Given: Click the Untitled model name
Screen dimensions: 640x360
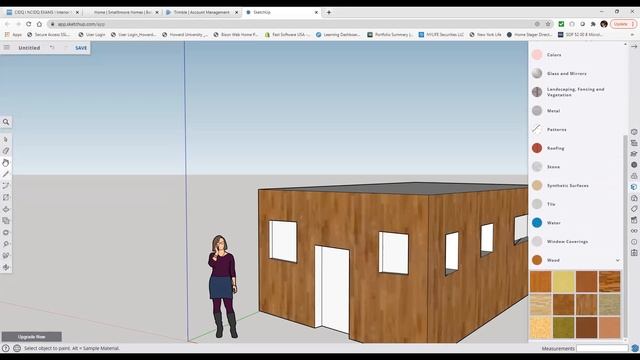Looking at the screenshot, I should pos(29,48).
